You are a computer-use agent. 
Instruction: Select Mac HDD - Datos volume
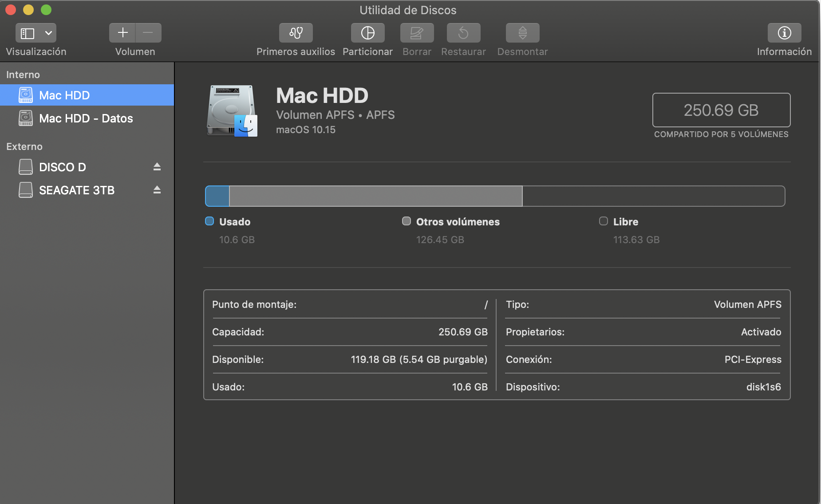tap(86, 118)
